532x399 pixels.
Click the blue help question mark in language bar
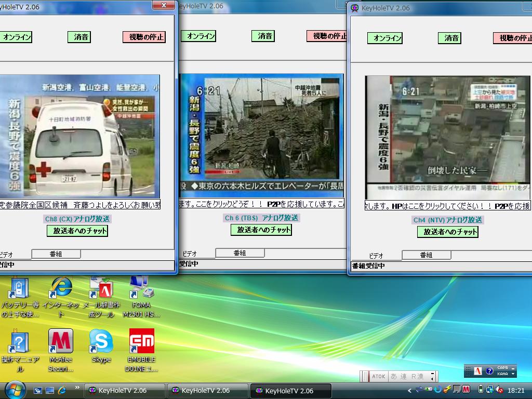(x=489, y=371)
